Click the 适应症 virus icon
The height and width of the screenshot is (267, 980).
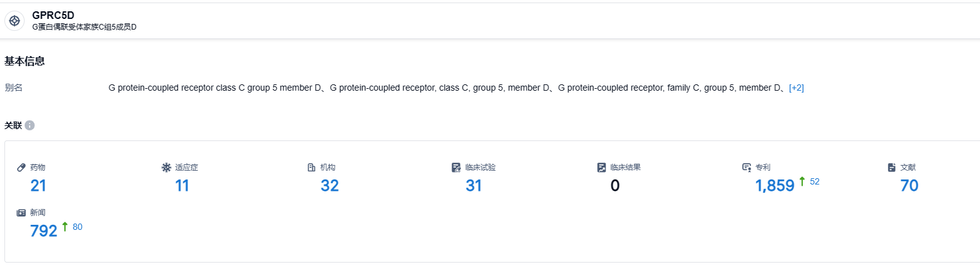point(166,168)
